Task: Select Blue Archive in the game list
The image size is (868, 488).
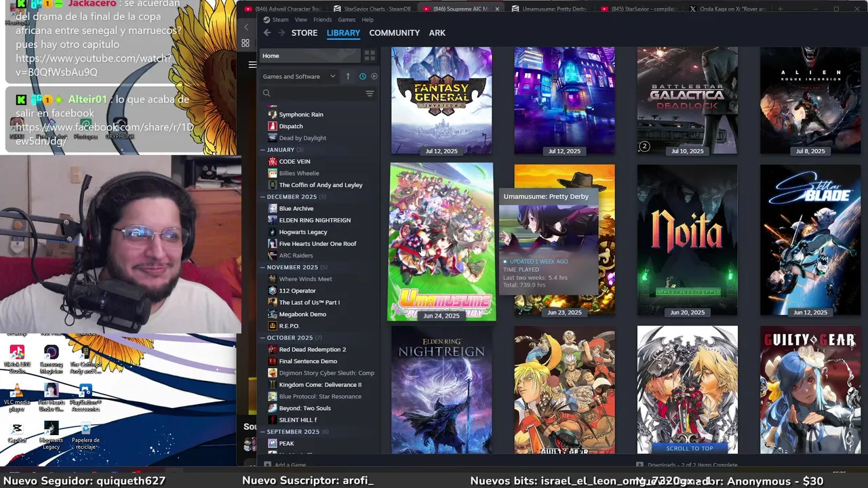Action: (296, 208)
